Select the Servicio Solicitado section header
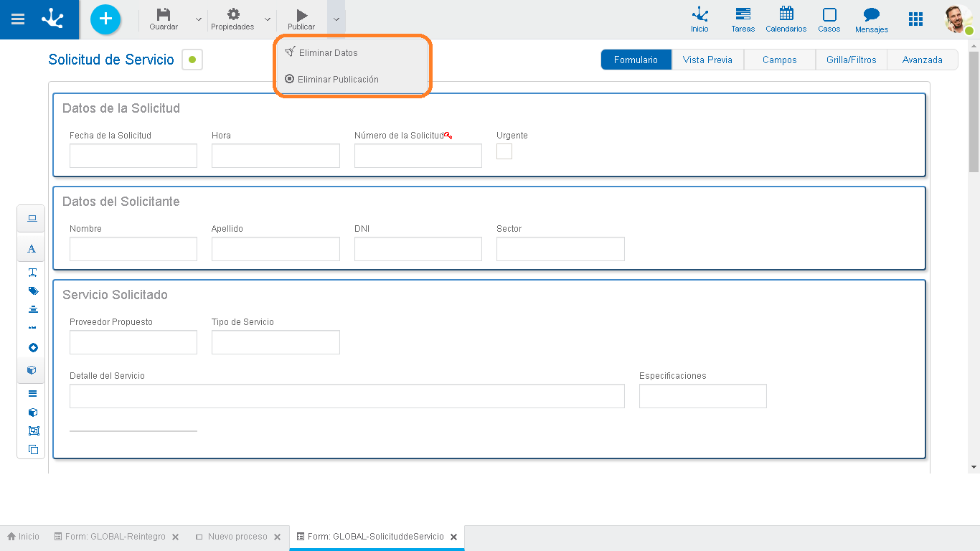 tap(115, 295)
